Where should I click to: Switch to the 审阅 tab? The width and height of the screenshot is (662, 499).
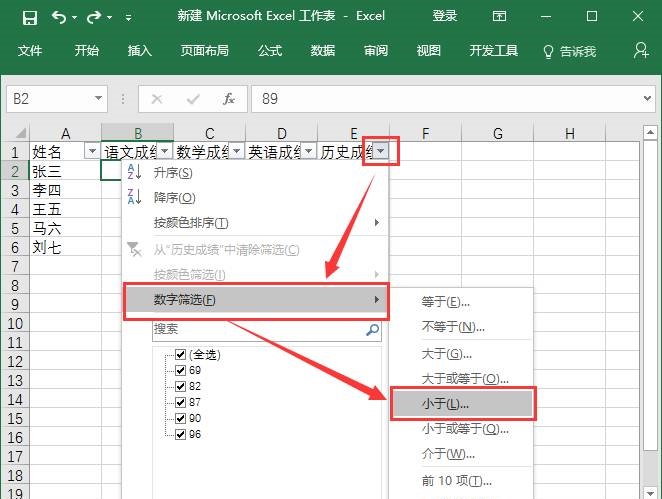point(376,51)
